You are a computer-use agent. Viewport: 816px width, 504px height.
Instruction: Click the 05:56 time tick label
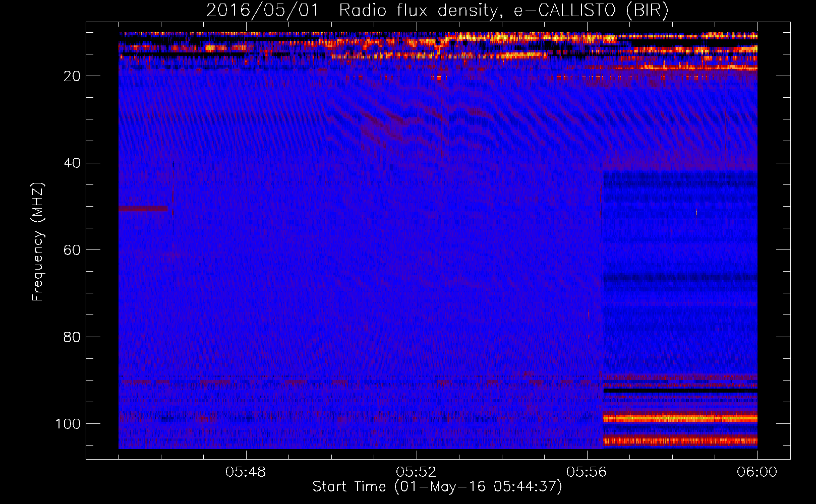pos(587,472)
